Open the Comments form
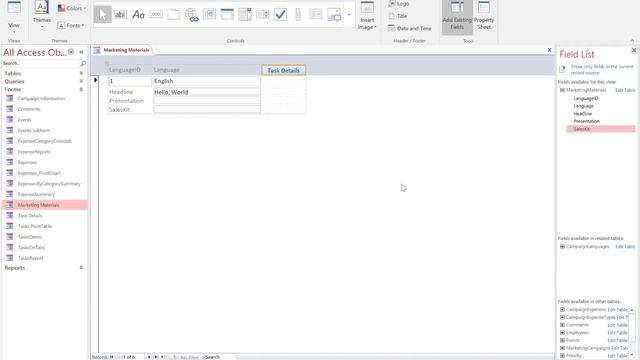Image resolution: width=640 pixels, height=360 pixels. pyautogui.click(x=29, y=109)
